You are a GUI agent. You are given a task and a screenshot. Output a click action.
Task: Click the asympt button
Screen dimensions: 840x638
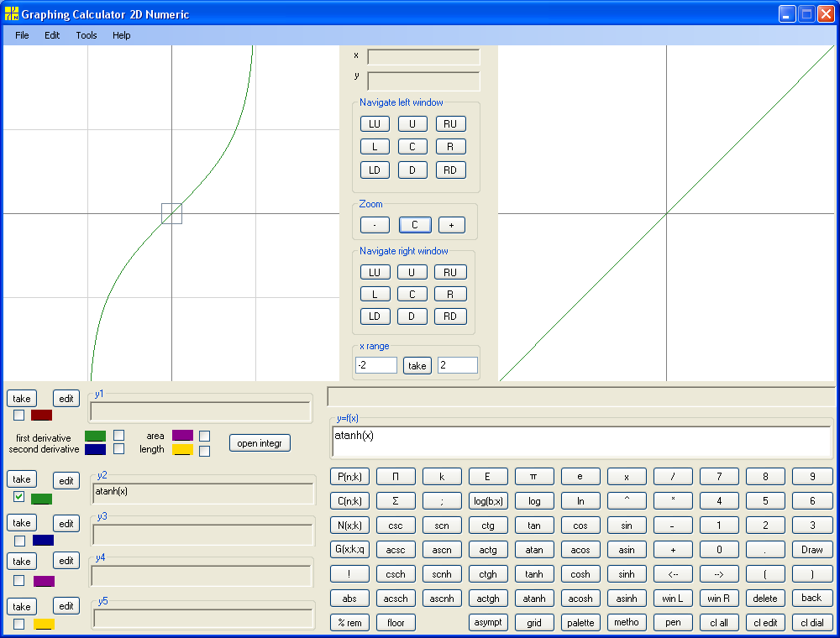pos(488,623)
